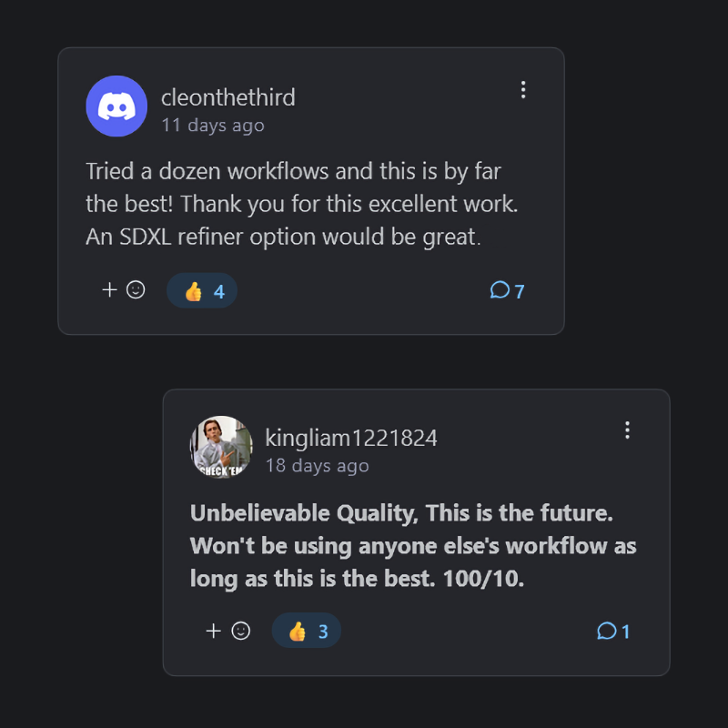
Task: Toggle the thumbs-up reaction showing 4
Action: (x=202, y=291)
